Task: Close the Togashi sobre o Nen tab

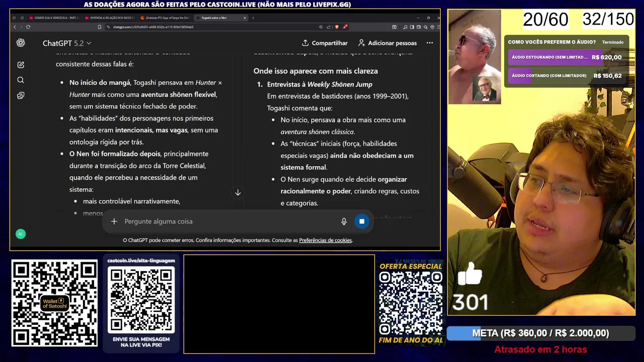Action: (245, 18)
